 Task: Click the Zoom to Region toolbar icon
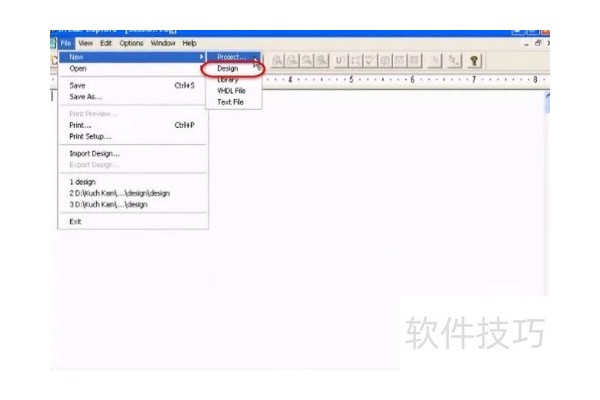307,61
